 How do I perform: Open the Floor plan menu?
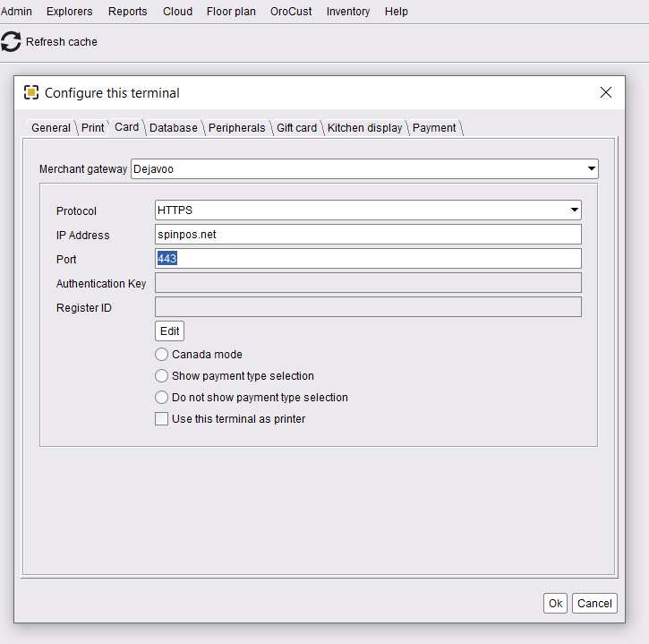(x=231, y=12)
